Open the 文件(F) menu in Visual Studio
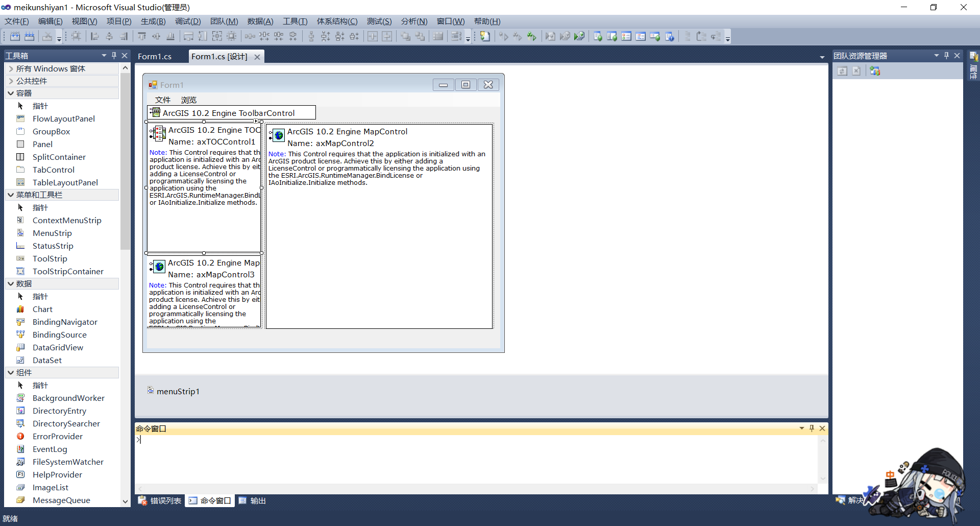Viewport: 980px width, 526px height. click(x=17, y=21)
